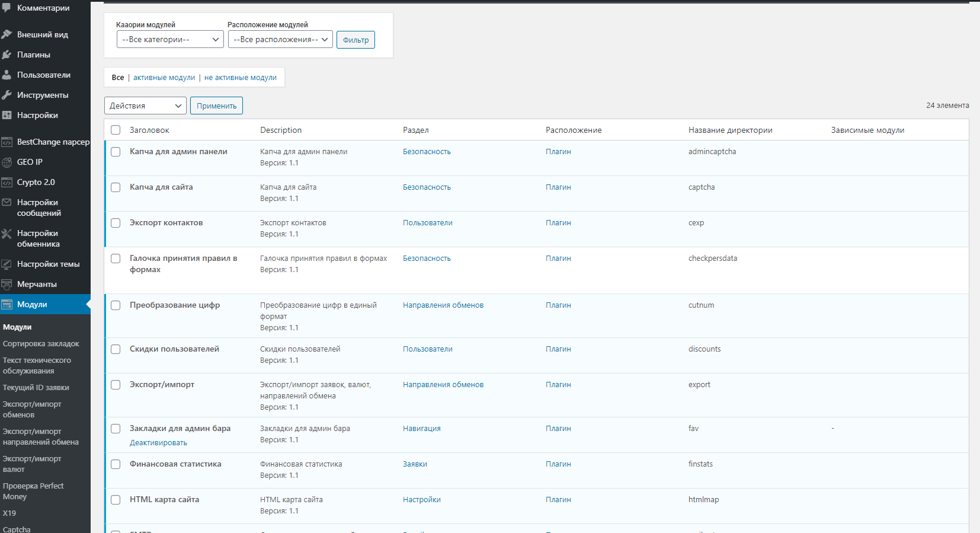Open the module categories dropdown
980x533 pixels.
[170, 40]
